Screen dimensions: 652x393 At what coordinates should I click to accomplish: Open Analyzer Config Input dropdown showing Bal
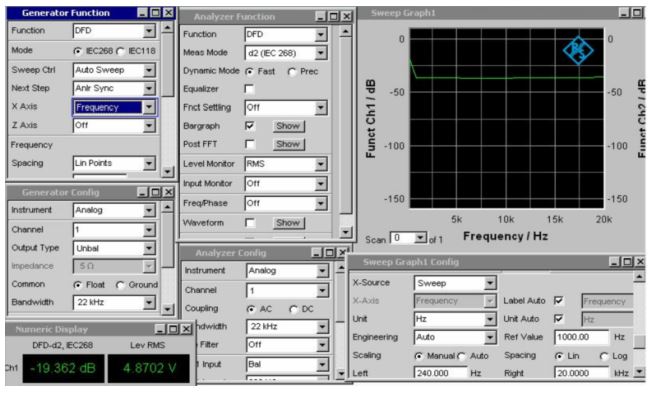[287, 364]
